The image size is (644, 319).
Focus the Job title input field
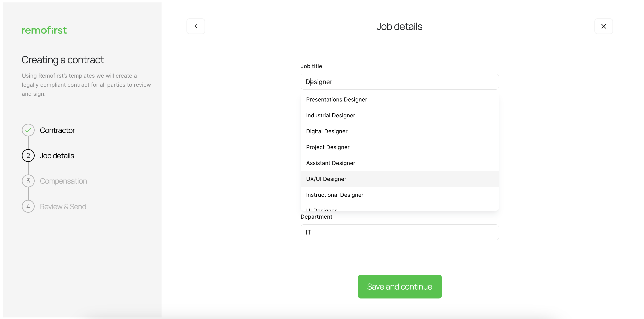[x=399, y=82]
